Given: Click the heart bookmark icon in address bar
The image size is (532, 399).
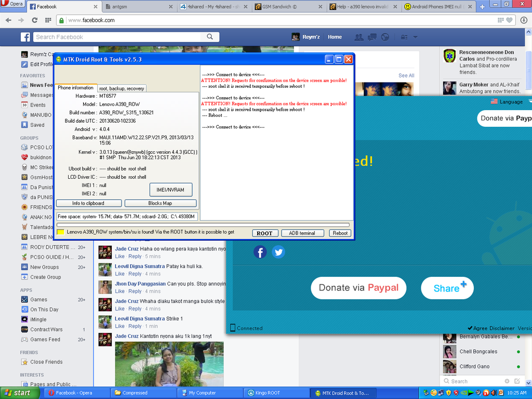Looking at the screenshot, I should 510,20.
